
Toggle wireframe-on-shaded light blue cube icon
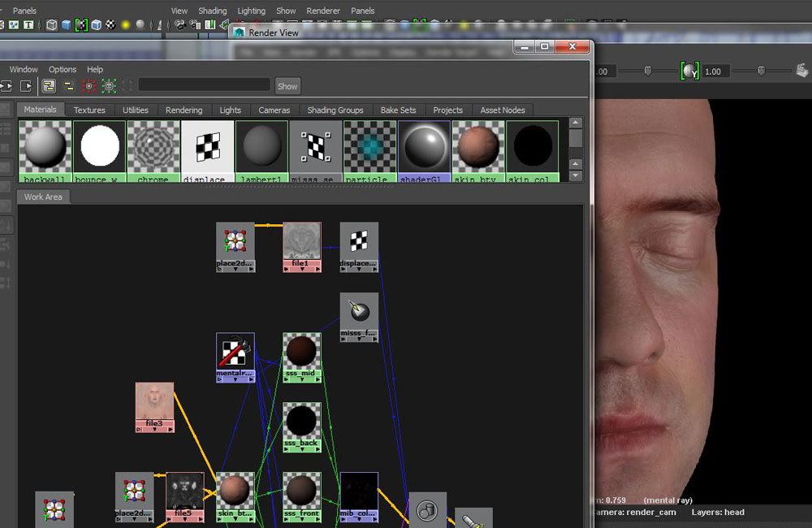[x=97, y=25]
